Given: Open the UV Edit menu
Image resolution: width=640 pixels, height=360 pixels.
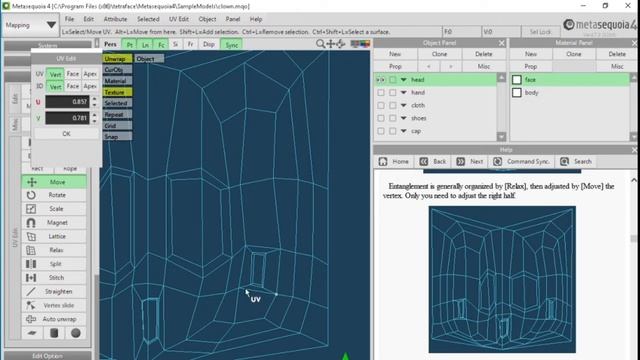Looking at the screenshot, I should [179, 19].
